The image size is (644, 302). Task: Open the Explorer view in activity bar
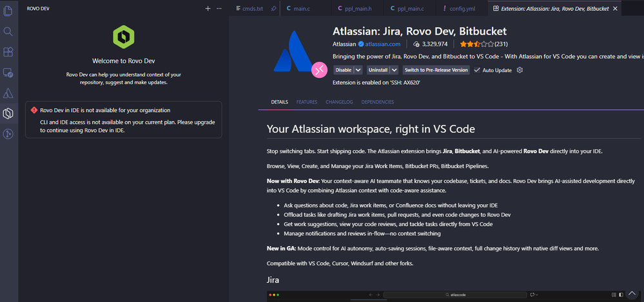(x=8, y=11)
